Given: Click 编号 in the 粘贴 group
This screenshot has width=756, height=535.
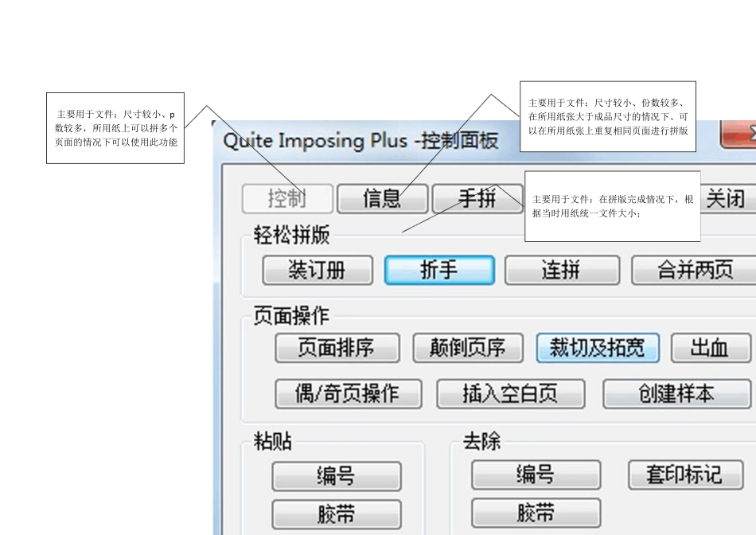Looking at the screenshot, I should click(x=337, y=477).
